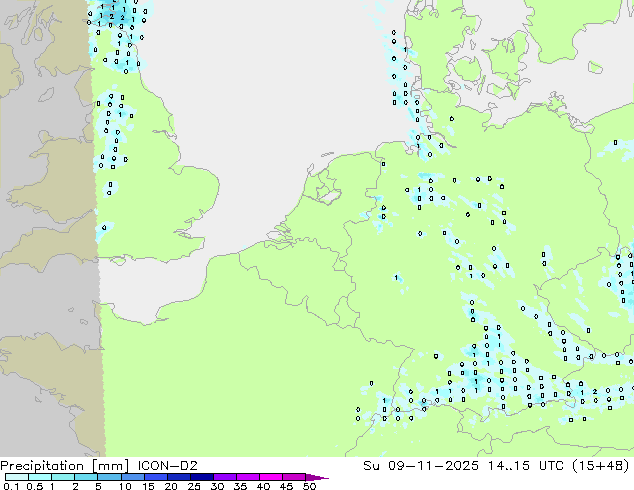Click the "14..15 UTC" time range text
Image resolution: width=634 pixels, height=490 pixels.
526,466
